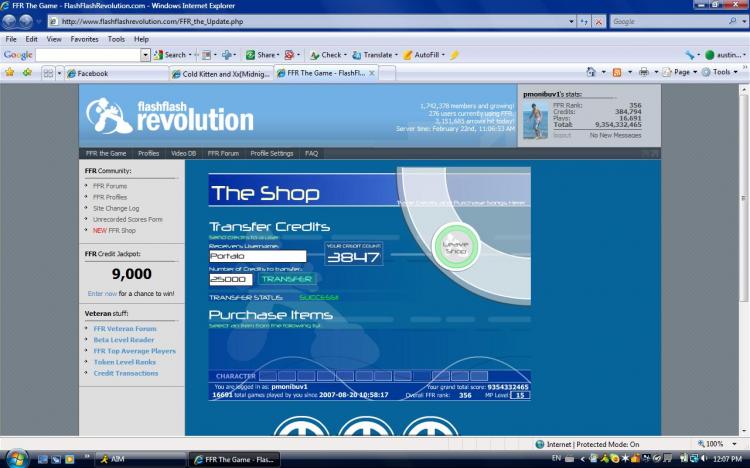Open the File menu
The image size is (750, 468).
pyautogui.click(x=11, y=39)
